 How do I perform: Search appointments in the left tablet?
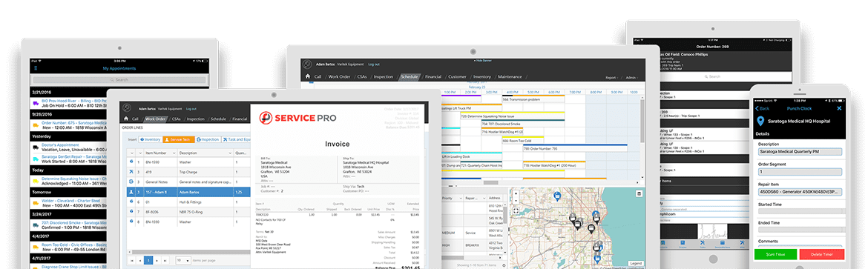pos(119,80)
